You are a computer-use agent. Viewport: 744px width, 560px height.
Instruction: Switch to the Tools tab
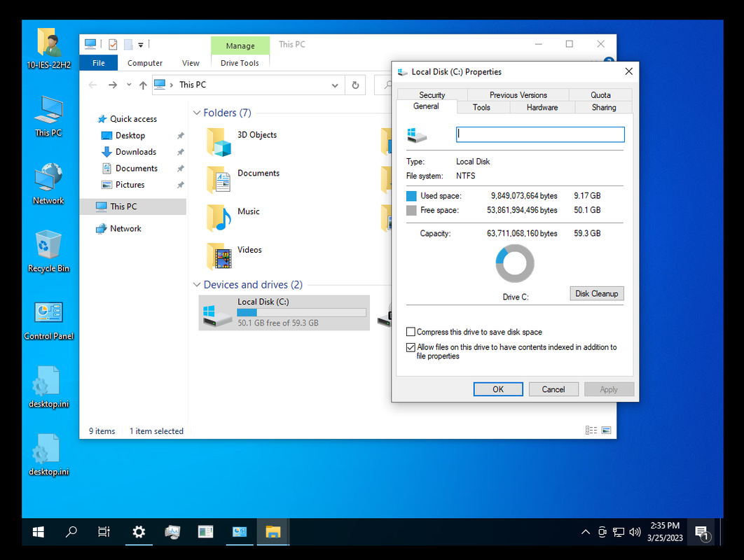point(481,107)
